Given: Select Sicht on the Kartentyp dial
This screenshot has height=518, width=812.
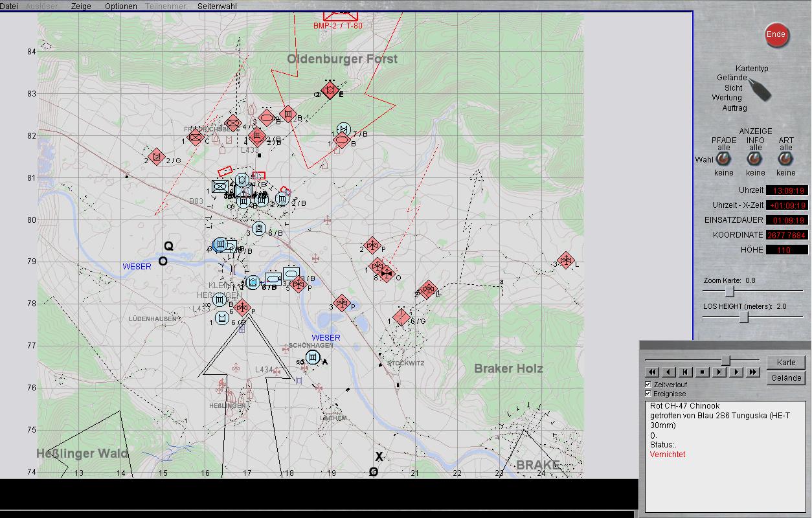Looking at the screenshot, I should 733,87.
